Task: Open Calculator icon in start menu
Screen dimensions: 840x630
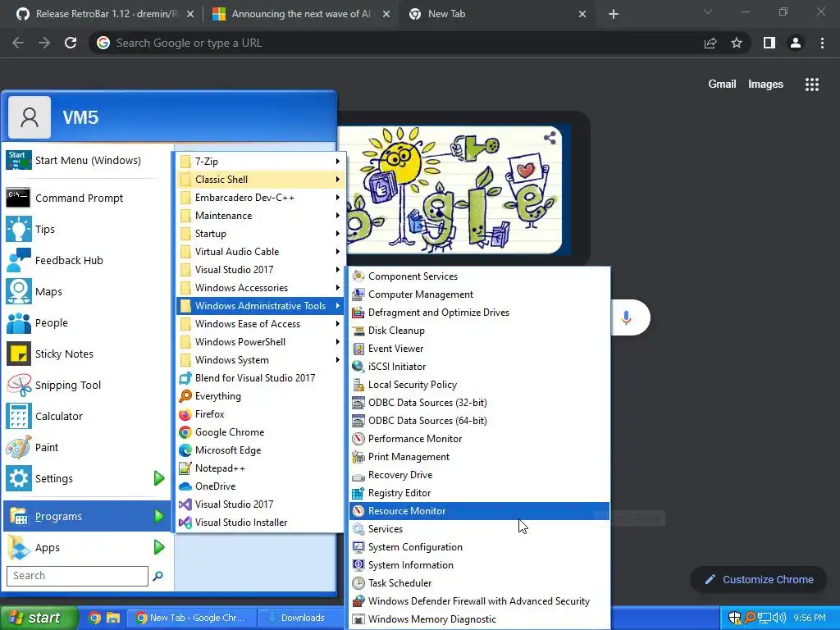Action: click(x=18, y=416)
